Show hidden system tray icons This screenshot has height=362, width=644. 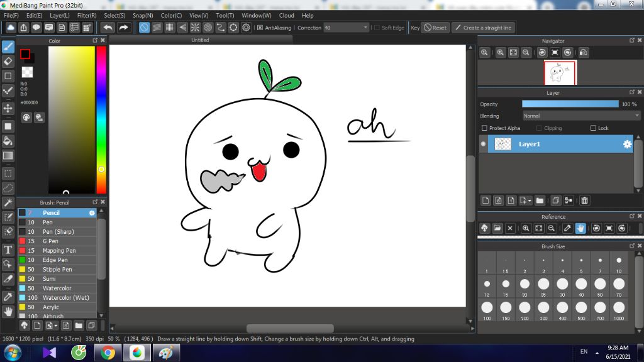click(597, 353)
